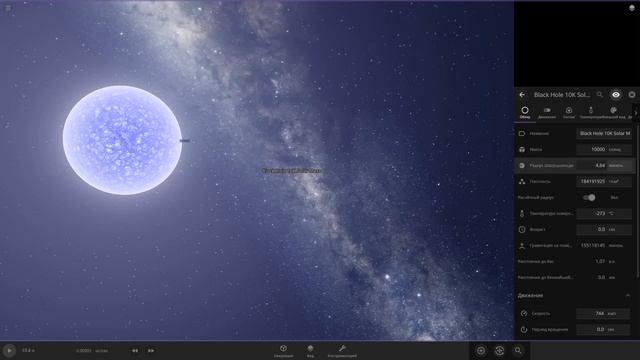Open the Appearance tab with the palette icon
The height and width of the screenshot is (360, 640).
click(613, 112)
